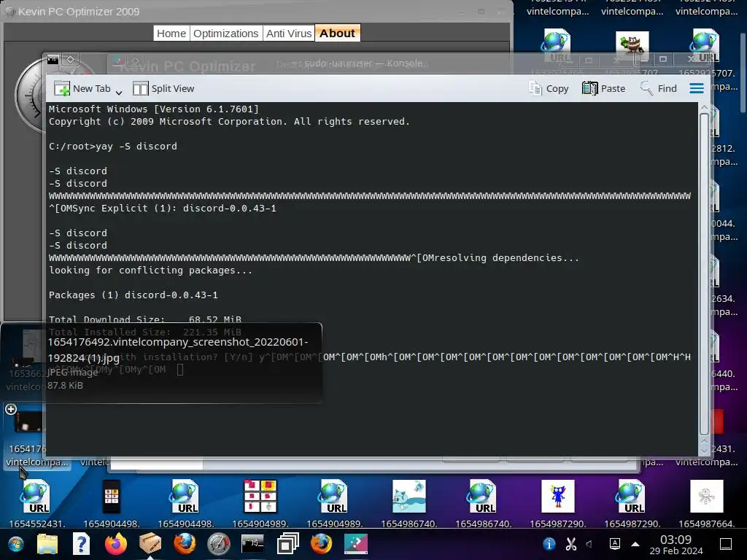Toggle the pin on all desktops titlebar icon
Viewport: 747px width, 560px height.
[x=70, y=60]
